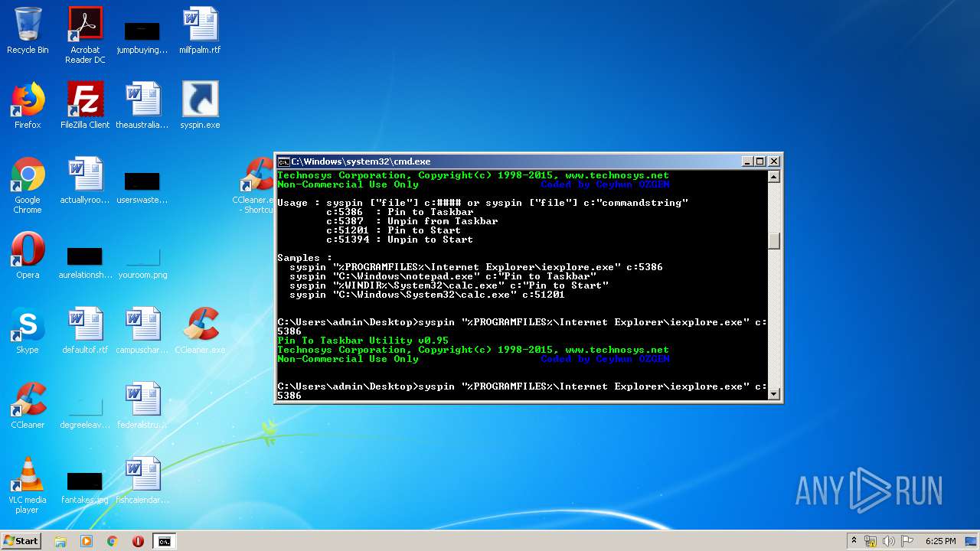Launch VLC media player shortcut
The width and height of the screenshot is (980, 551).
point(28,485)
